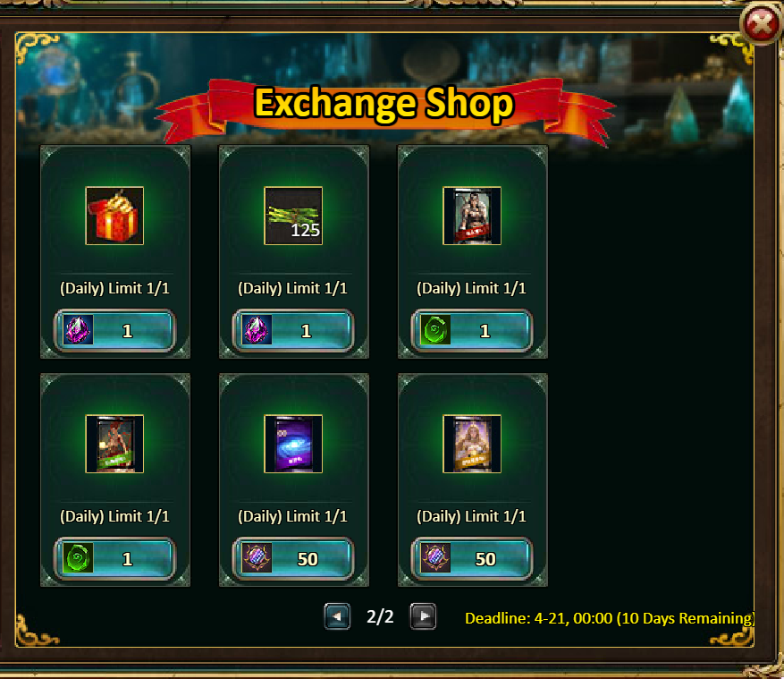
Task: Exchange red-haired hero card for 1 green token
Action: point(114,558)
